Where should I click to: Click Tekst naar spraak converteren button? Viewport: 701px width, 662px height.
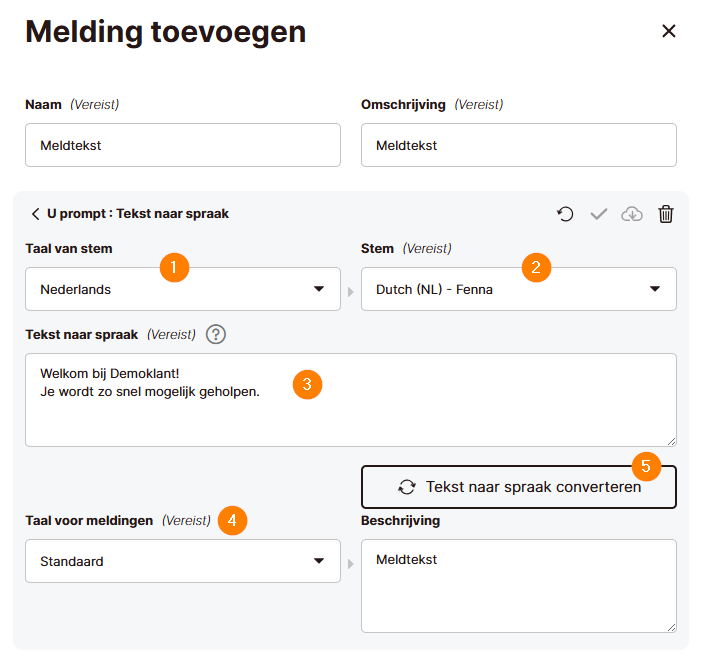(518, 487)
